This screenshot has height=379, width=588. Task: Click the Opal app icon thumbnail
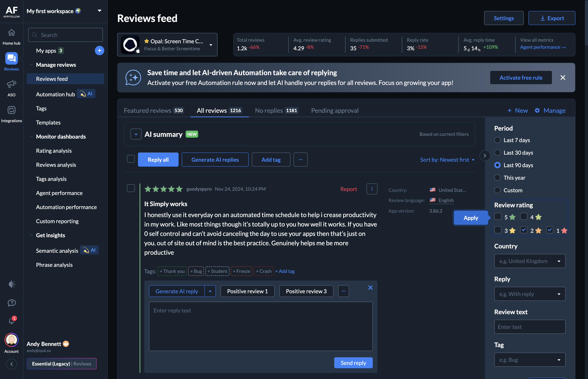[130, 45]
